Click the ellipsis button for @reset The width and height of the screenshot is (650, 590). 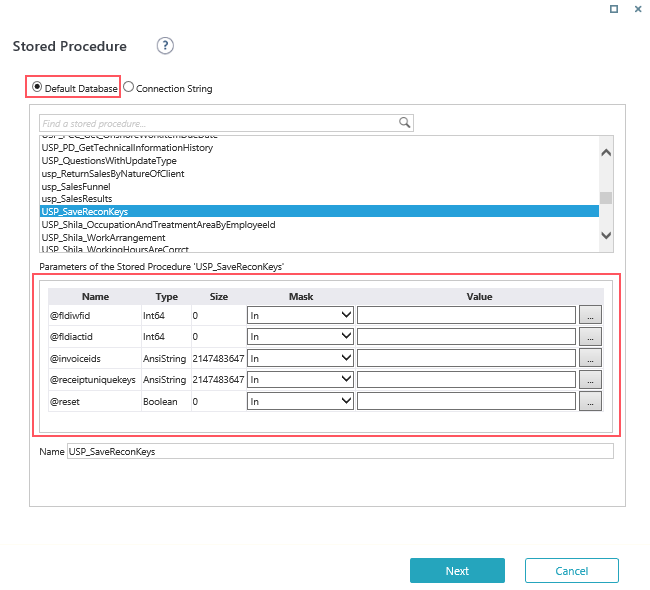pyautogui.click(x=590, y=401)
